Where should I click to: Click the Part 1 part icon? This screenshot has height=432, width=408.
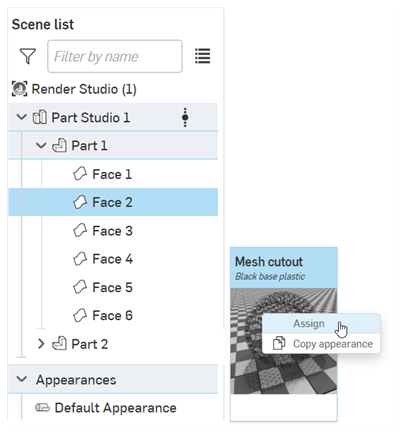coord(60,146)
